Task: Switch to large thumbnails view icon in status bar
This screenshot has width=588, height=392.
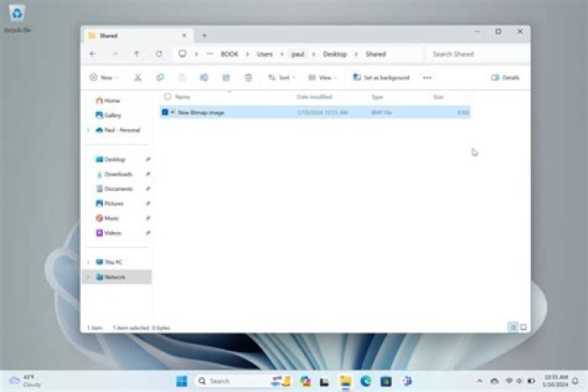Action: tap(523, 327)
